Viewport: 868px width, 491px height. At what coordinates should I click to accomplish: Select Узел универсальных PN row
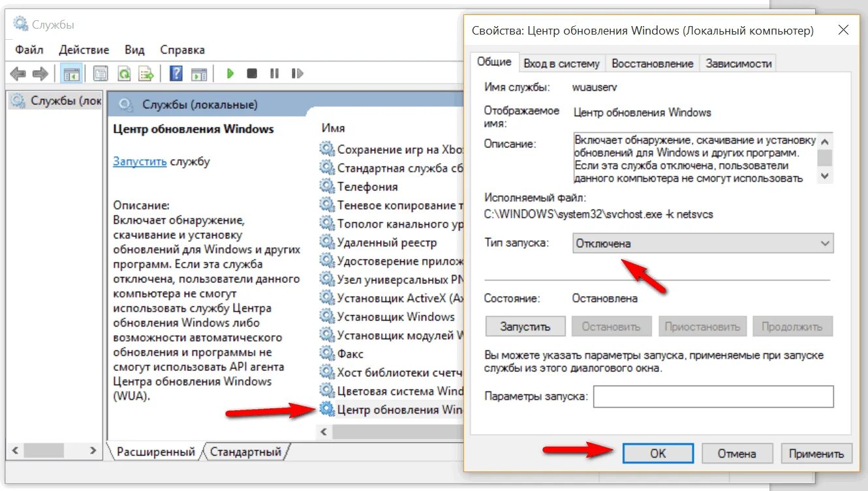point(392,280)
